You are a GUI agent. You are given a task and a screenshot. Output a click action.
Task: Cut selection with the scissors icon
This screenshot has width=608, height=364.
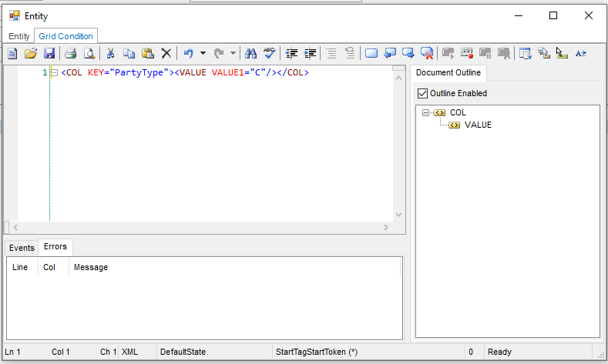[110, 53]
